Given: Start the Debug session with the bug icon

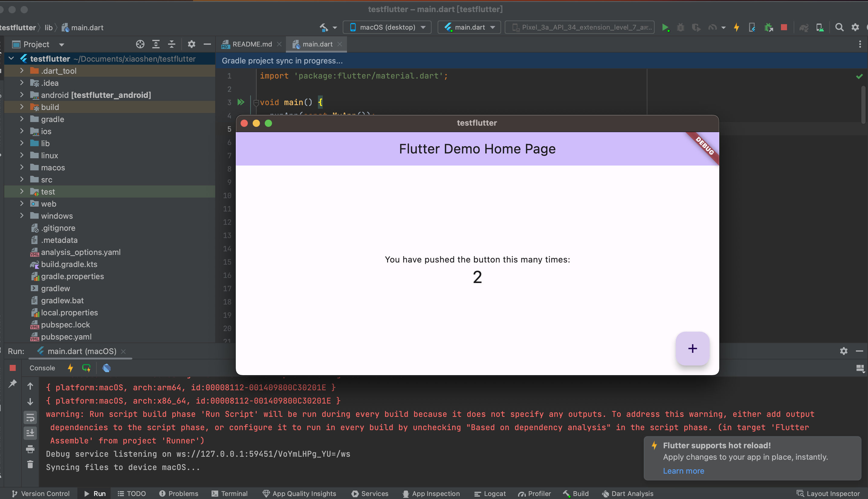Looking at the screenshot, I should pos(681,27).
